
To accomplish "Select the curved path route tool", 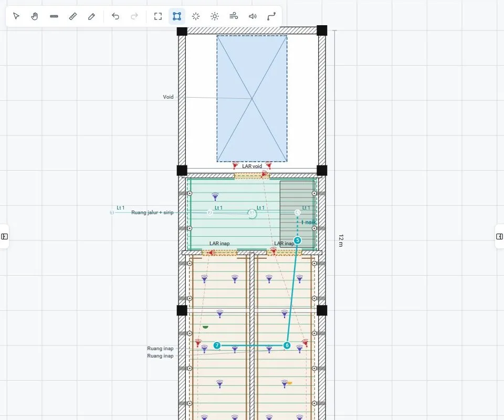I will click(271, 16).
